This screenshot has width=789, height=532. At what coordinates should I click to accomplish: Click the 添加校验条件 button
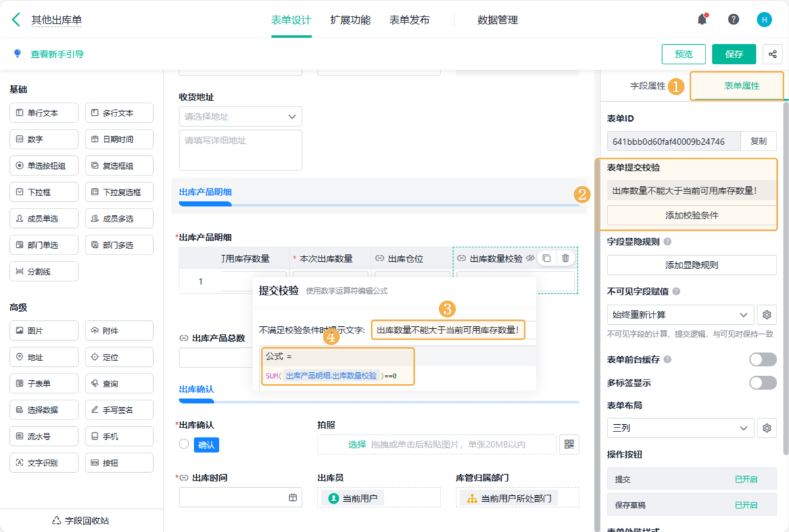click(692, 215)
